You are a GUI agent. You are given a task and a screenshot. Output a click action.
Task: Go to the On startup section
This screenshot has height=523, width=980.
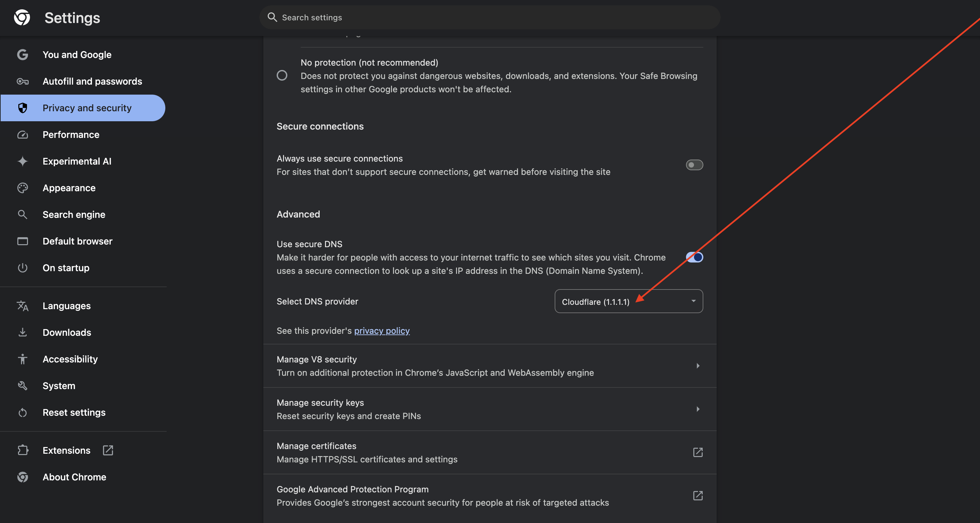pyautogui.click(x=66, y=268)
